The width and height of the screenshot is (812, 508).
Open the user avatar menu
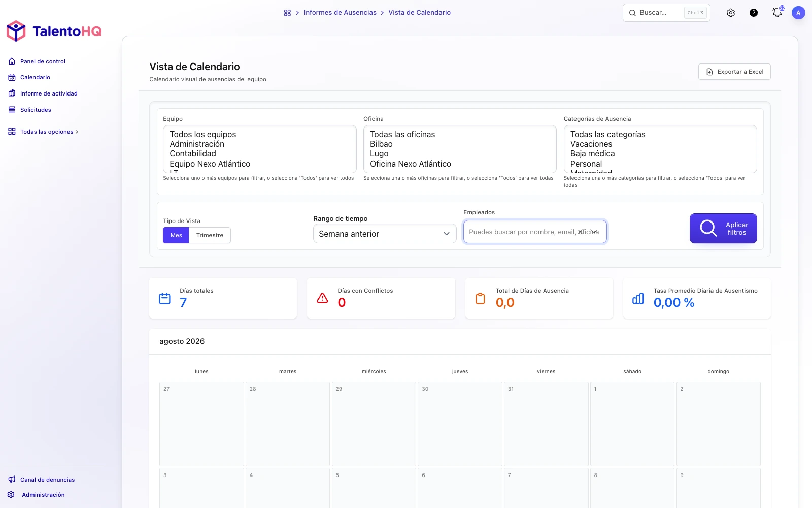tap(798, 13)
